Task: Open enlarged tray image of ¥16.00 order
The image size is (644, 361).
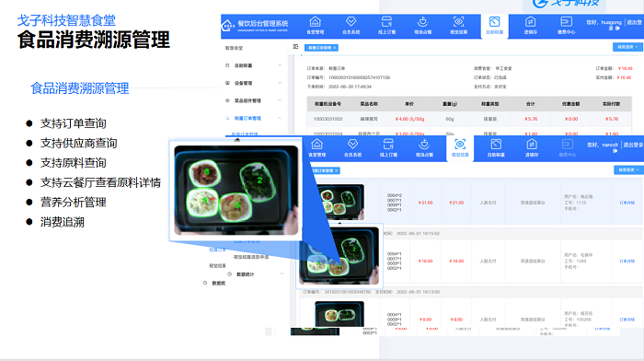Action: [x=339, y=255]
